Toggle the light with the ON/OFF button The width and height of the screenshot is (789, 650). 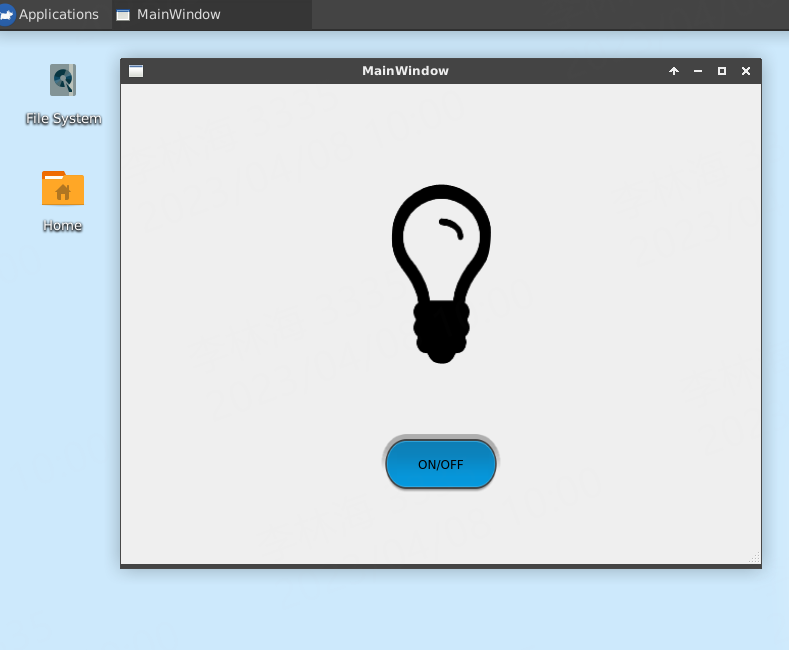click(x=441, y=464)
